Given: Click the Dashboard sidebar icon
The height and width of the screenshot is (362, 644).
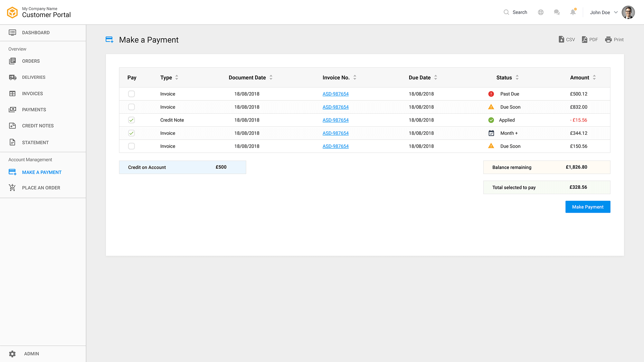Looking at the screenshot, I should pos(12,32).
